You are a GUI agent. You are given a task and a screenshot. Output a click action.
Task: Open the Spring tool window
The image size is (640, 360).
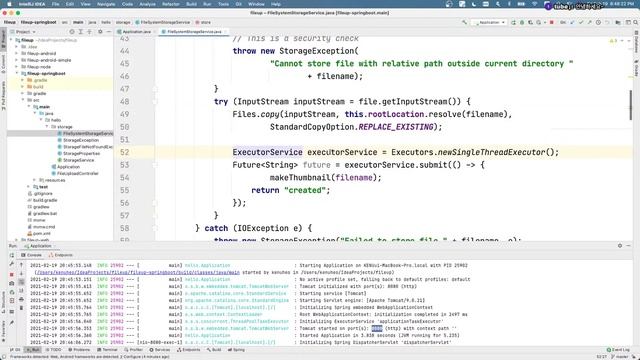tap(236, 350)
